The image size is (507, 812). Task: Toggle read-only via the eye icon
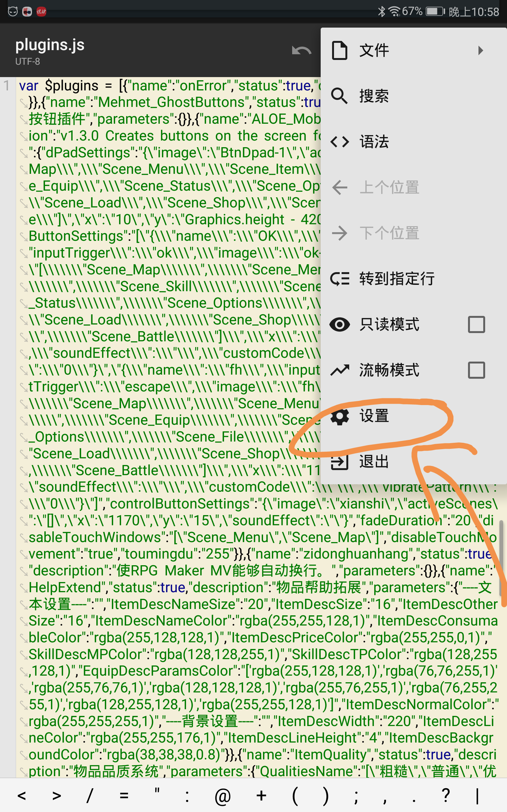339,324
